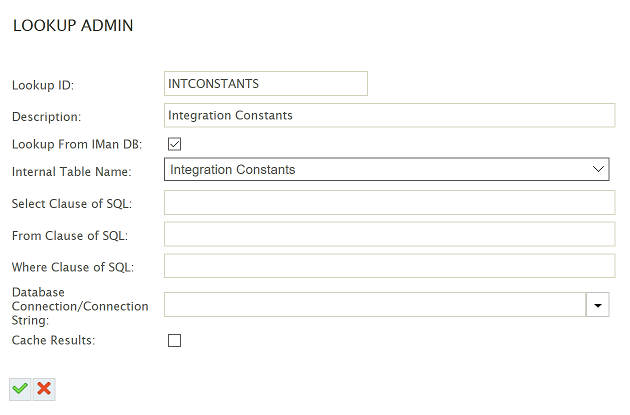This screenshot has height=415, width=630.
Task: Click the LOOKUP ADMIN heading
Action: (73, 25)
